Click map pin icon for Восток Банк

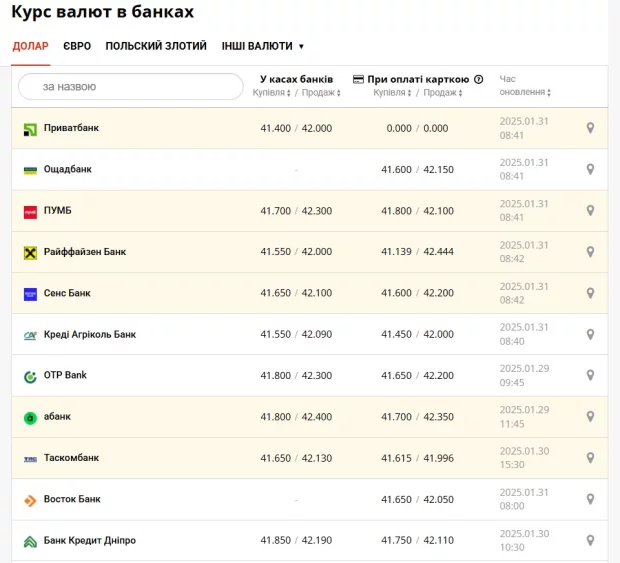pos(590,500)
